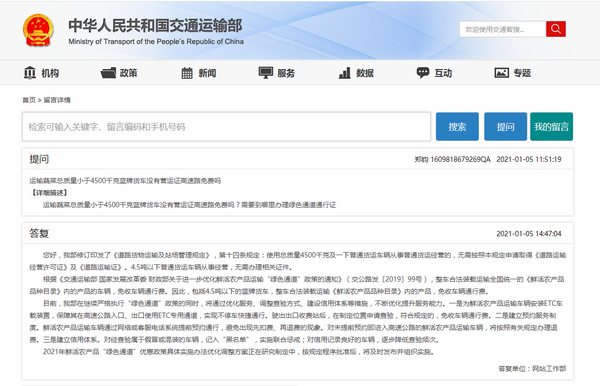Click the 机构 building icon
This screenshot has width=600, height=386.
[30, 73]
